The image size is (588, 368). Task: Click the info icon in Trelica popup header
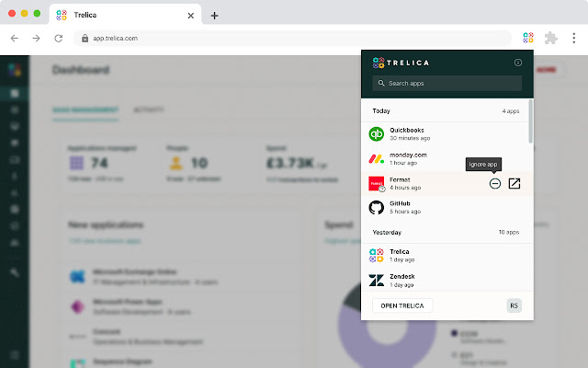click(x=518, y=63)
